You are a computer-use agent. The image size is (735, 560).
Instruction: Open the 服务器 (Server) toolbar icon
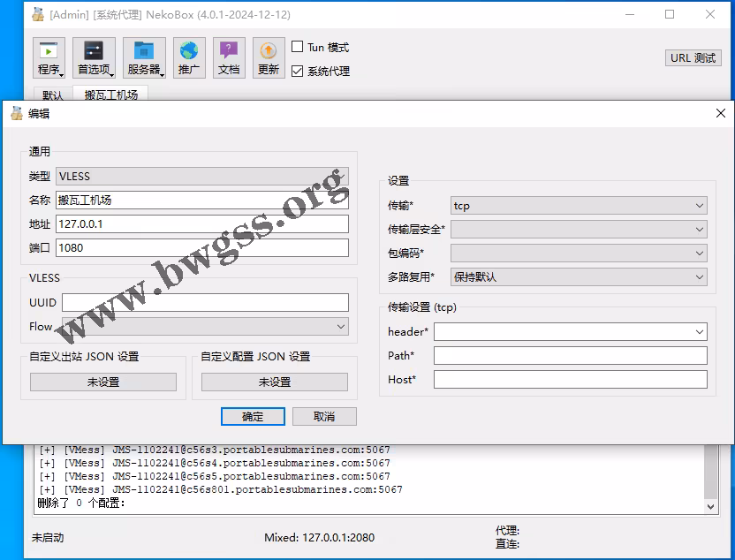144,58
